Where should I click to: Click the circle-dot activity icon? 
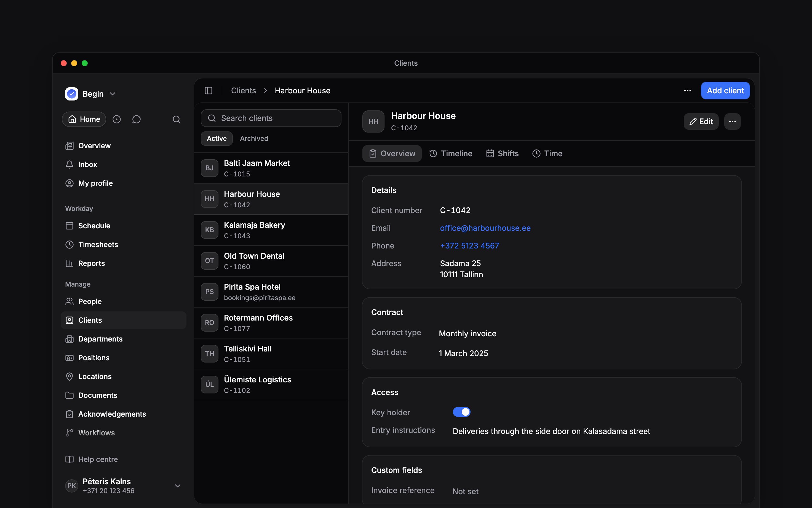pos(116,119)
